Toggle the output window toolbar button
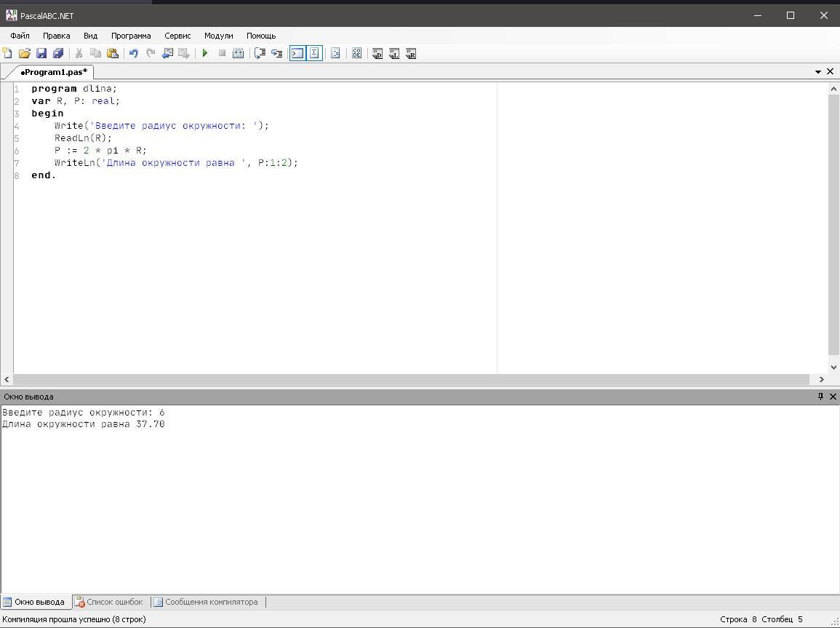 coord(297,53)
